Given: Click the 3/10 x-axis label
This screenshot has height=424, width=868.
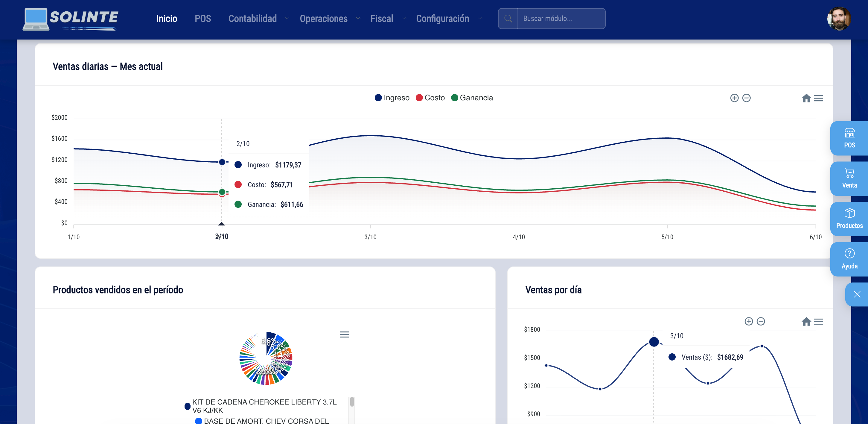Looking at the screenshot, I should (x=370, y=237).
